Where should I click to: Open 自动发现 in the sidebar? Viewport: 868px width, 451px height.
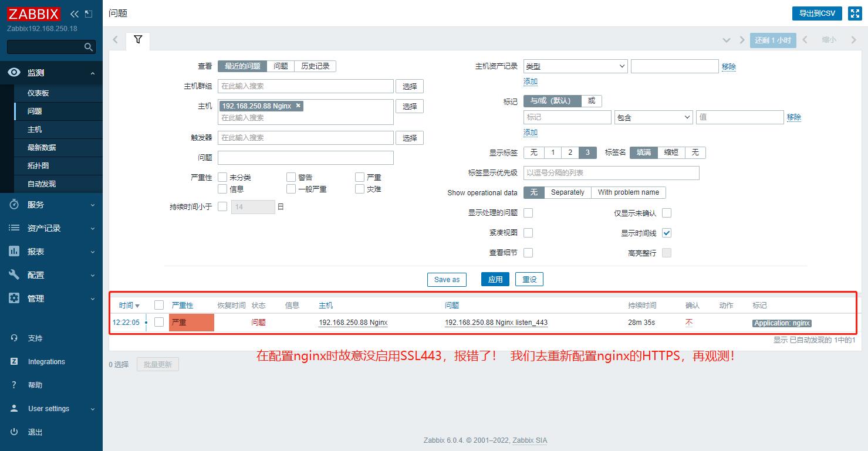pyautogui.click(x=42, y=184)
